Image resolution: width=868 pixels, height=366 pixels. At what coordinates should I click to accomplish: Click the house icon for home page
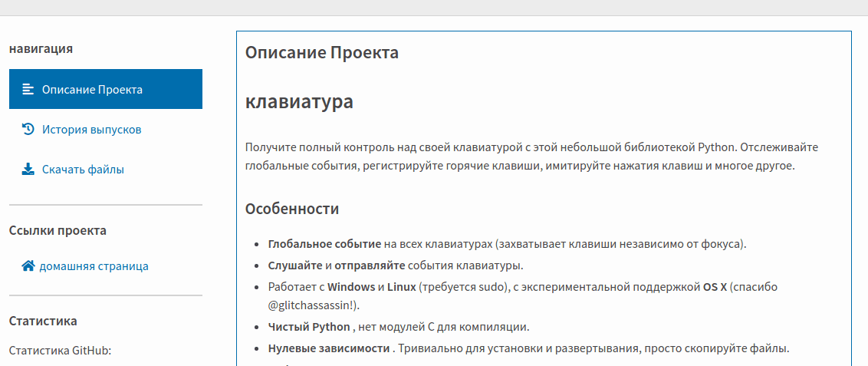tap(28, 266)
